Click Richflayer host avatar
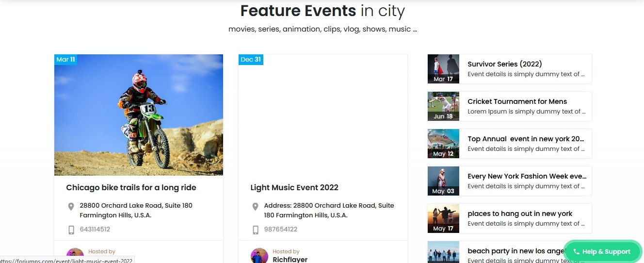The image size is (644, 263). tap(259, 256)
